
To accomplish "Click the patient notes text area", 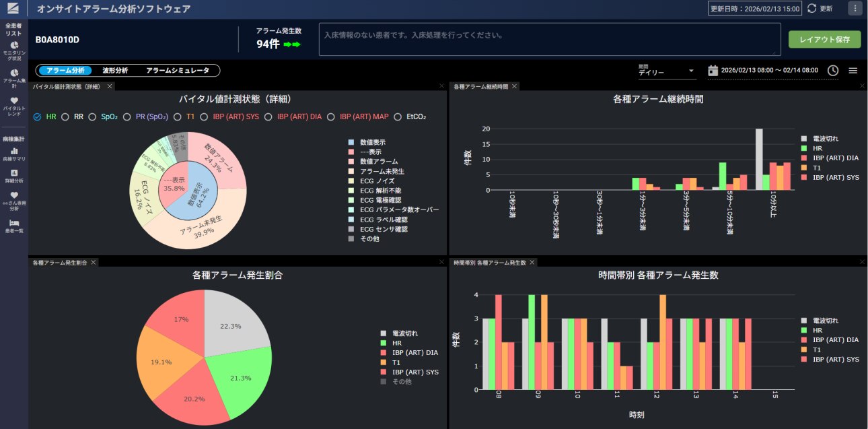I will pos(550,39).
